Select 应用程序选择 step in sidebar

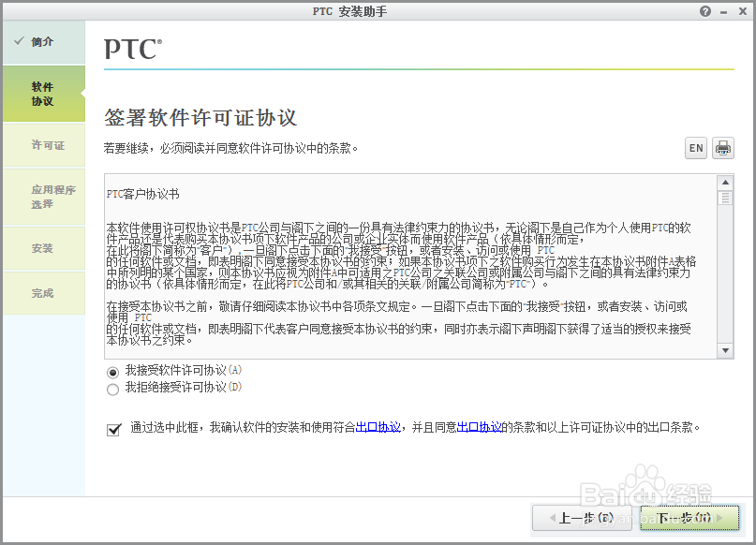pos(44,197)
